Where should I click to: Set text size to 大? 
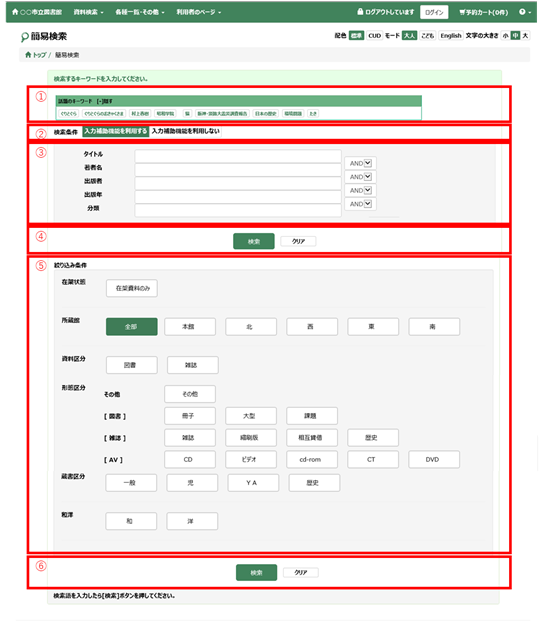[x=525, y=36]
